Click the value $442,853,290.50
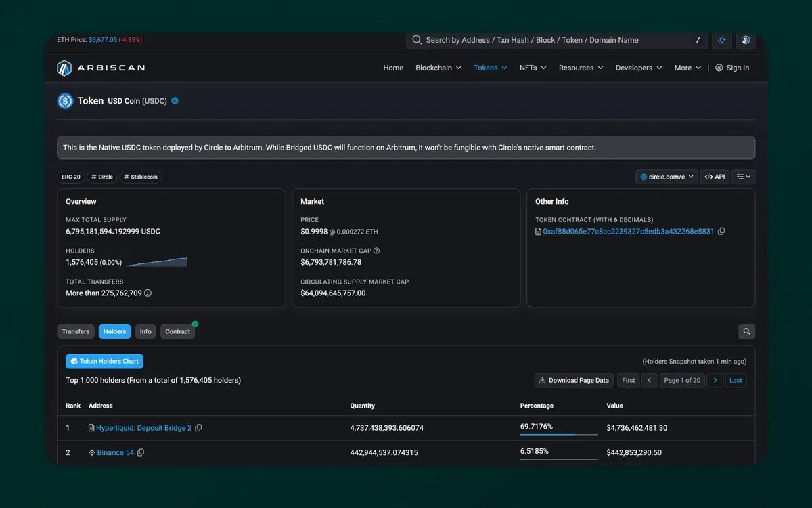The height and width of the screenshot is (508, 812). [x=634, y=452]
